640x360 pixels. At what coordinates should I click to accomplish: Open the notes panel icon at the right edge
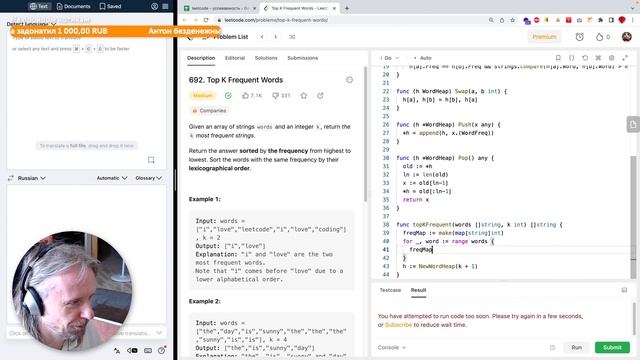[633, 124]
